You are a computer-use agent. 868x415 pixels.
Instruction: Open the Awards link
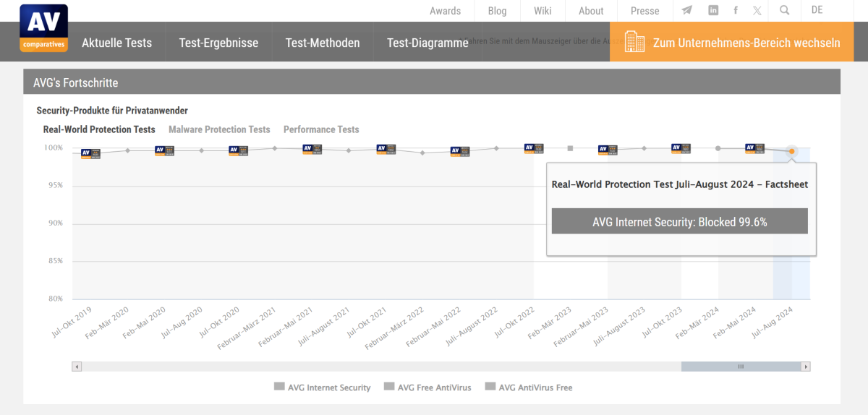coord(445,11)
